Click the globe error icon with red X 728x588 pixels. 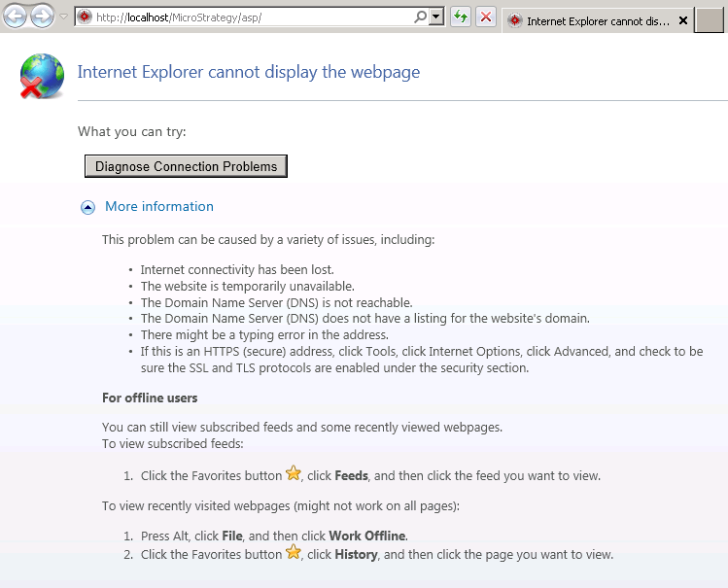[x=42, y=76]
